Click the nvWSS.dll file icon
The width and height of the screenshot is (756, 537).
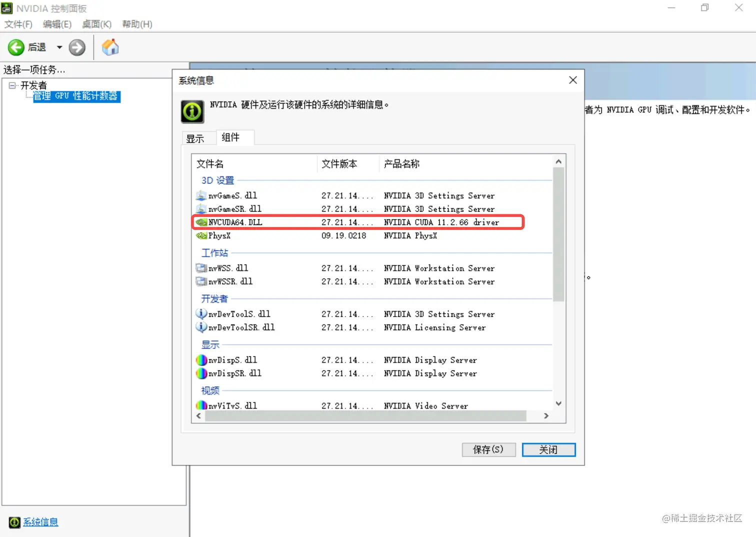coord(201,268)
